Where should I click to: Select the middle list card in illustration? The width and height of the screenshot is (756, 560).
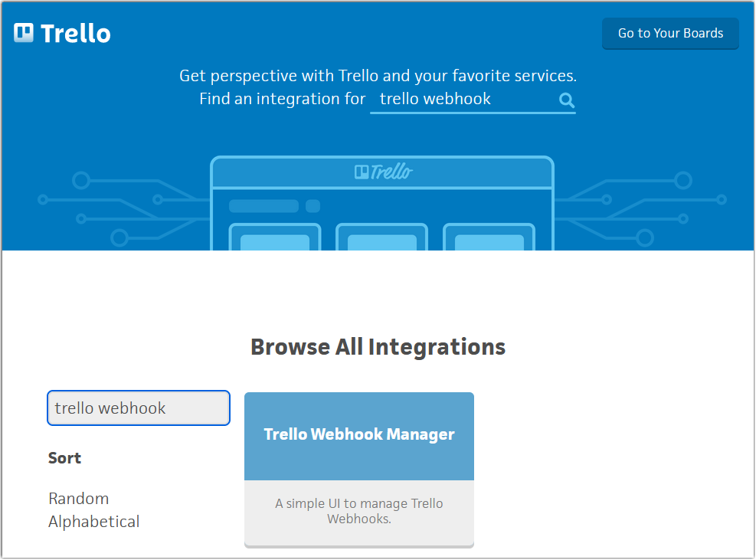point(382,237)
